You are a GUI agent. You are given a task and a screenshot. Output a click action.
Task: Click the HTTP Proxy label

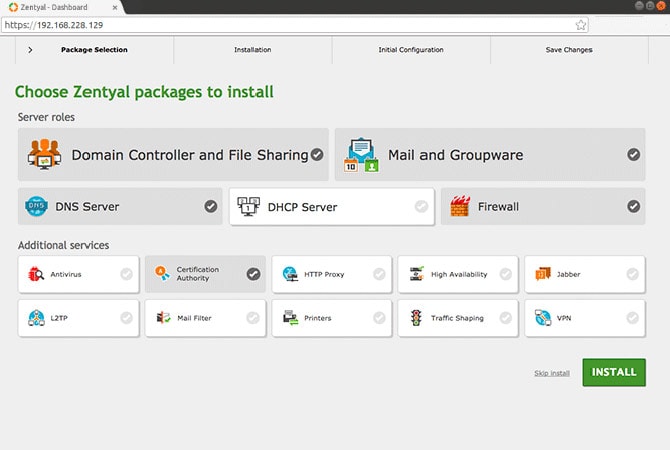click(x=324, y=274)
